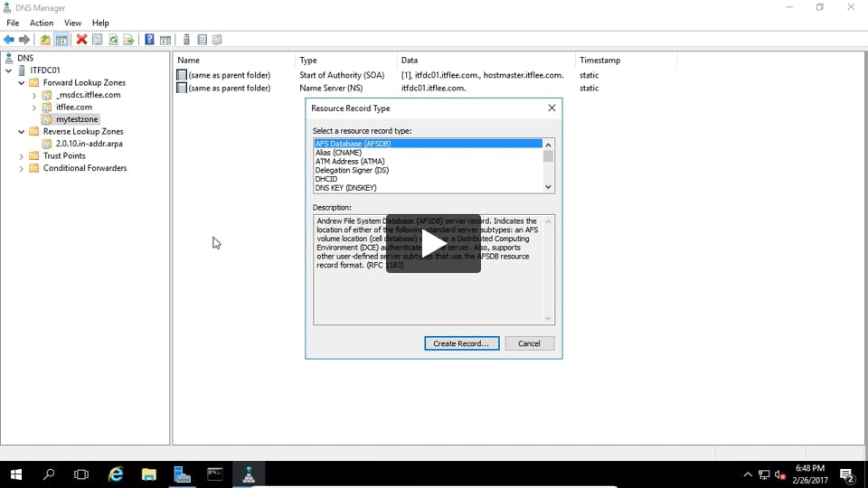
Task: Click the Export List toolbar icon
Action: pyautogui.click(x=128, y=40)
